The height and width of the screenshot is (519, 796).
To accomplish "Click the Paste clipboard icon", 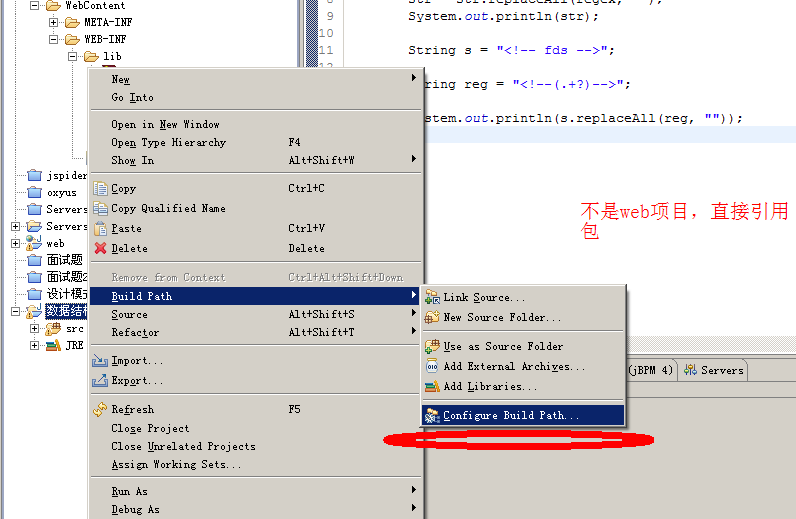I will [x=101, y=229].
